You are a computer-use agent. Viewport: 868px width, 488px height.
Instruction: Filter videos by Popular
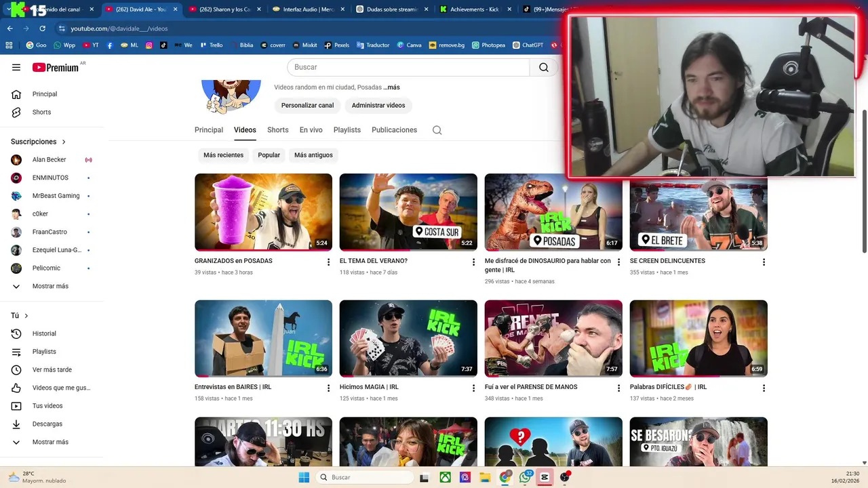[269, 155]
